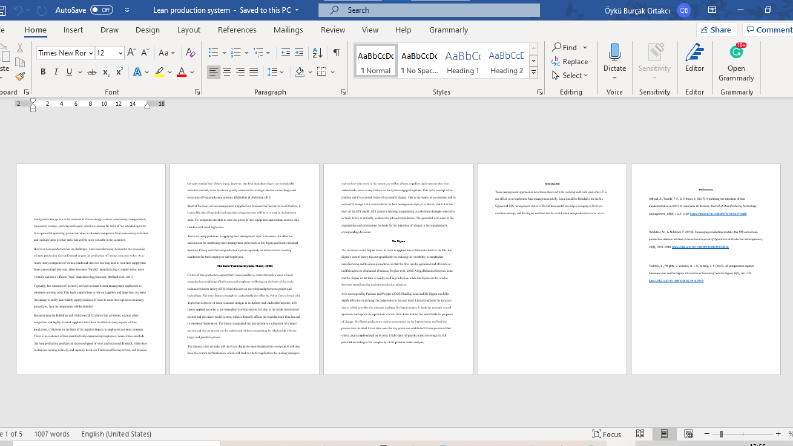This screenshot has width=793, height=446.
Task: Click the Comments button
Action: tap(769, 30)
